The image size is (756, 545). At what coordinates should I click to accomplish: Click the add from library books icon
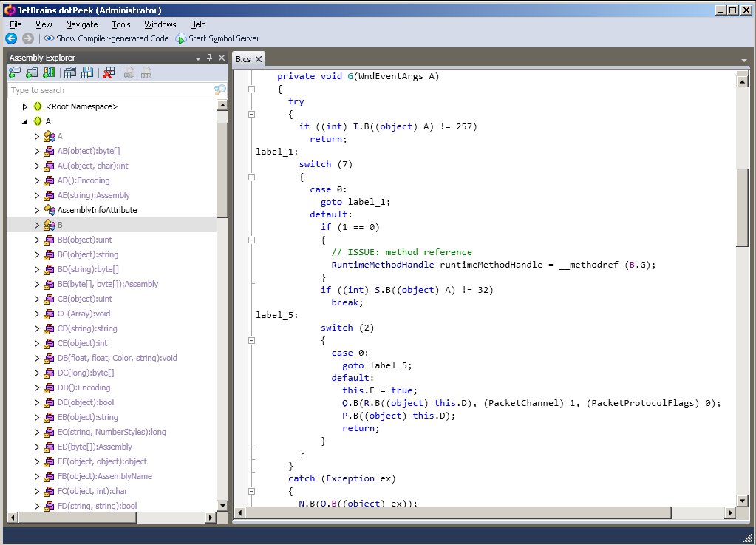click(49, 72)
